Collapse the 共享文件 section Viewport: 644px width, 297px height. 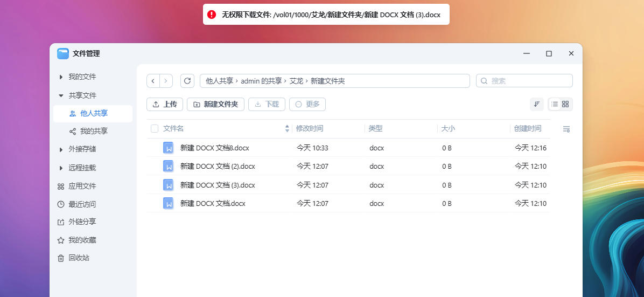click(x=61, y=95)
